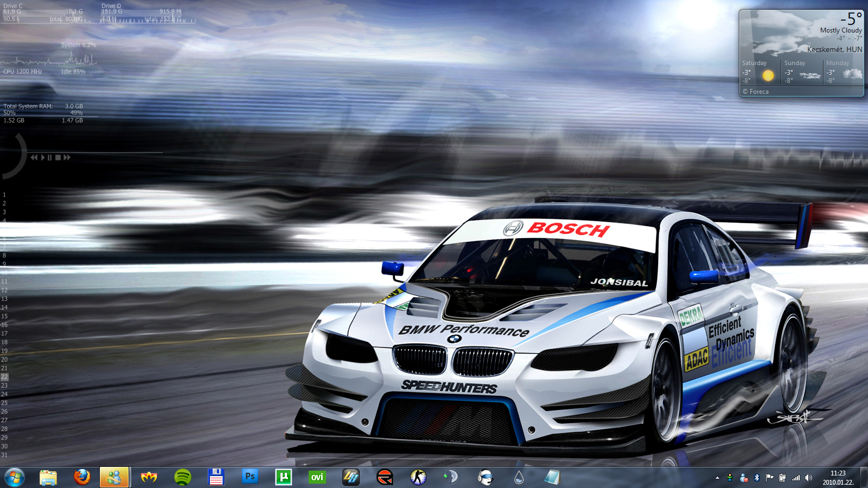Open uTorrent from the taskbar
The height and width of the screenshot is (488, 868).
[x=284, y=477]
